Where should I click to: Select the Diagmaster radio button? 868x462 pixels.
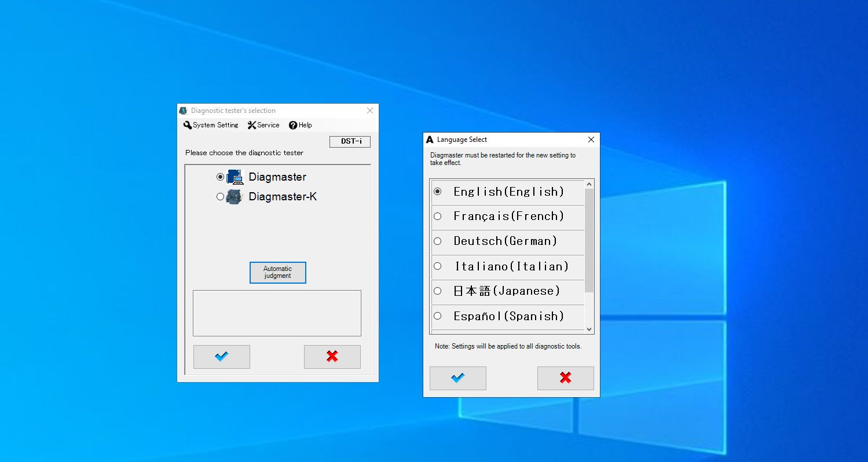(220, 177)
